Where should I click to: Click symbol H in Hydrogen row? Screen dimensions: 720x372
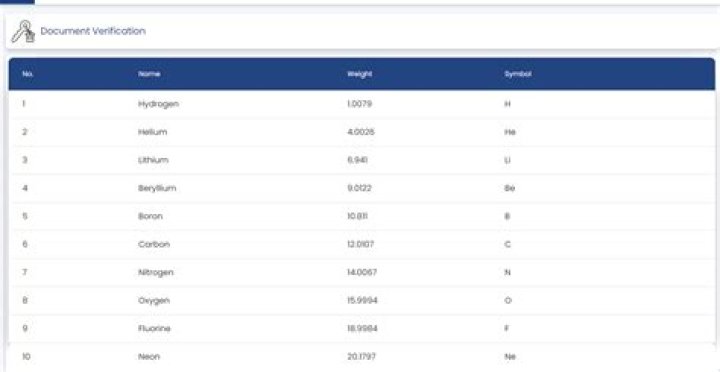coord(507,104)
